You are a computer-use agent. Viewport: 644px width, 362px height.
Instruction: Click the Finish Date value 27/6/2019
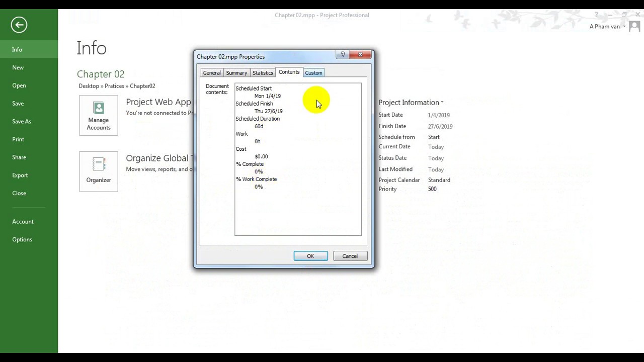(440, 127)
